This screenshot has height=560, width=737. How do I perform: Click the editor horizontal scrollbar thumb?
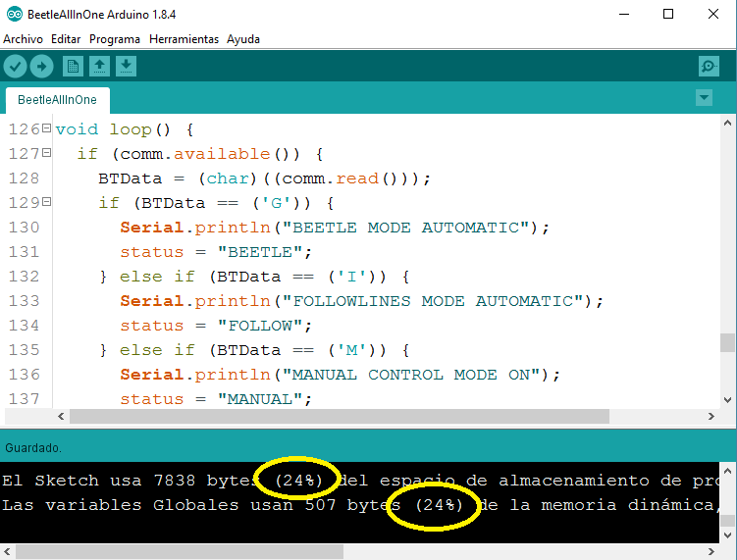(340, 416)
